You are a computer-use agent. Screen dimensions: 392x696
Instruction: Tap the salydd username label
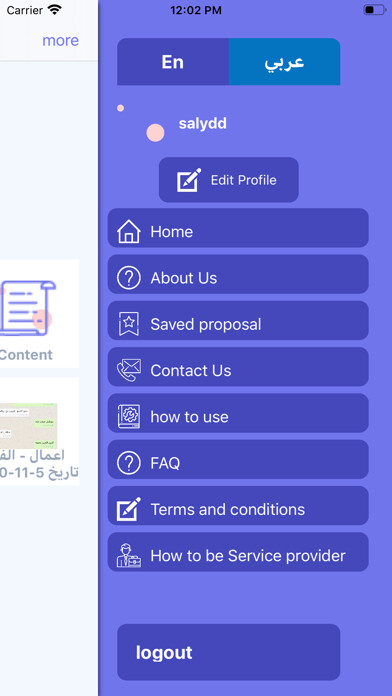click(x=202, y=123)
